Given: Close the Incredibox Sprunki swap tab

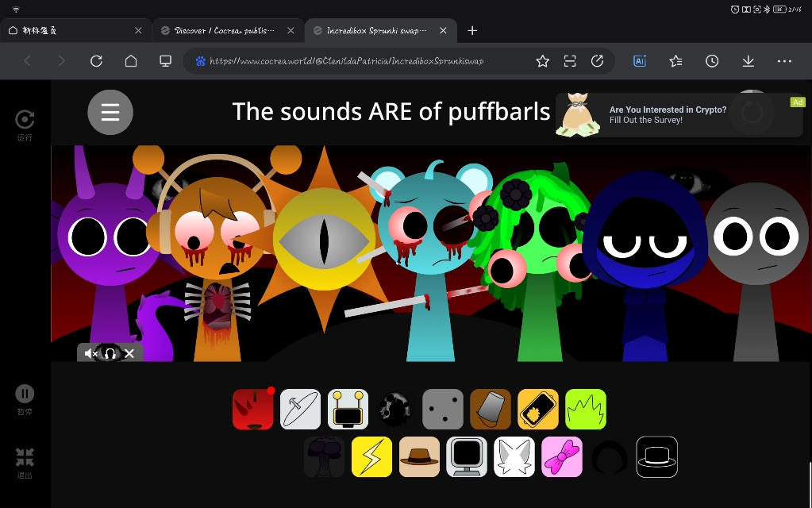Looking at the screenshot, I should tap(443, 30).
